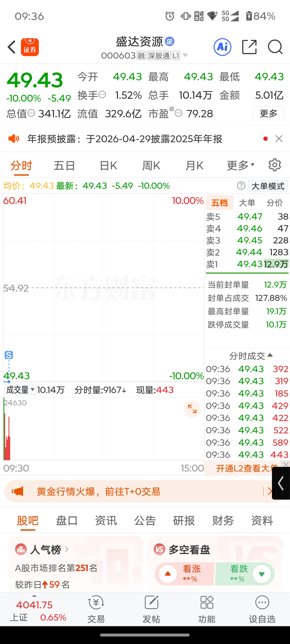
Task: Tap the blue 企 badge beside 盛达资源
Action: coord(170,42)
